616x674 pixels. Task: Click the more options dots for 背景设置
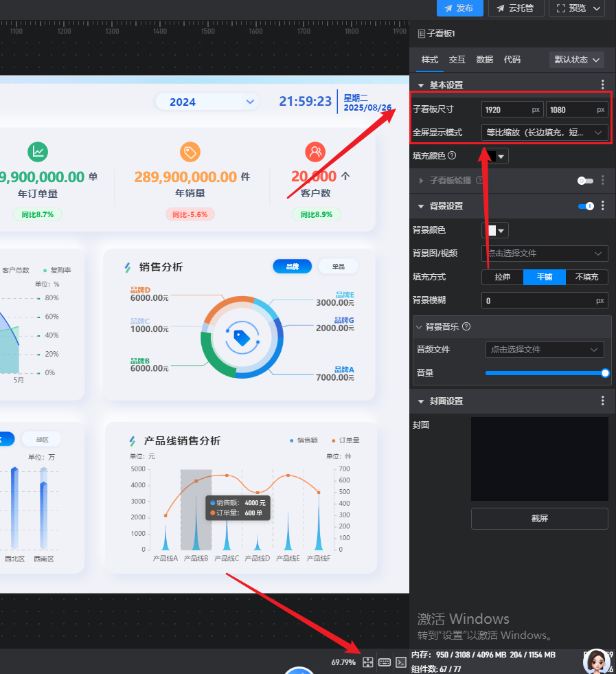tap(603, 205)
